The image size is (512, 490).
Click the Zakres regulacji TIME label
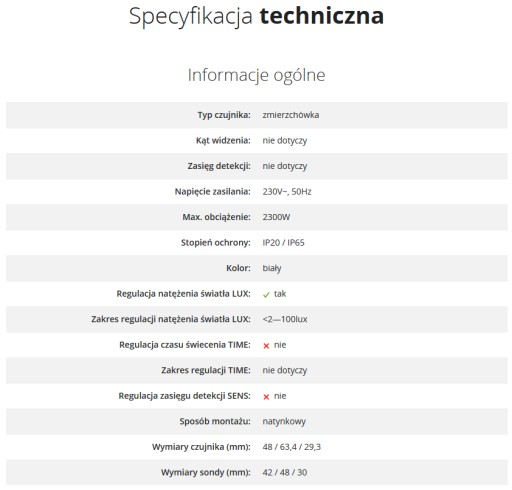tap(206, 370)
